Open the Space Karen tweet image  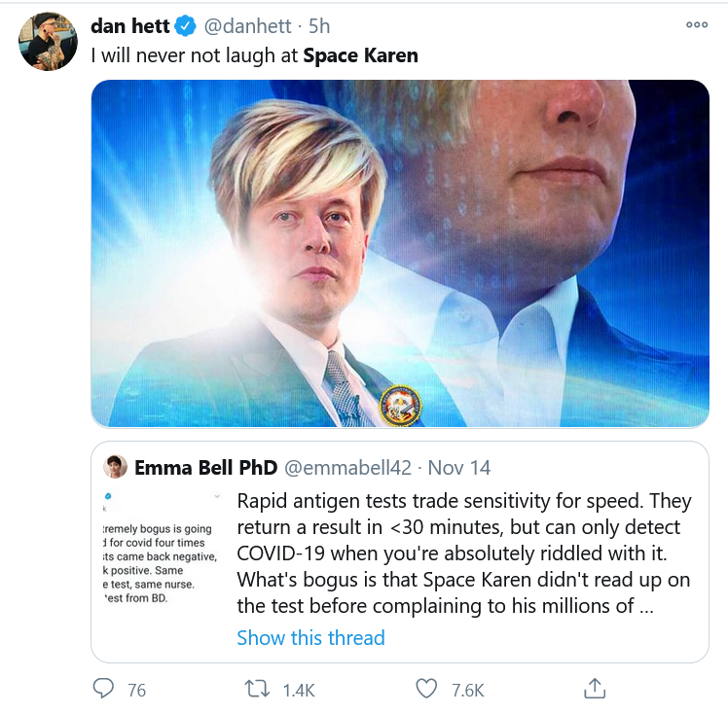(x=400, y=253)
